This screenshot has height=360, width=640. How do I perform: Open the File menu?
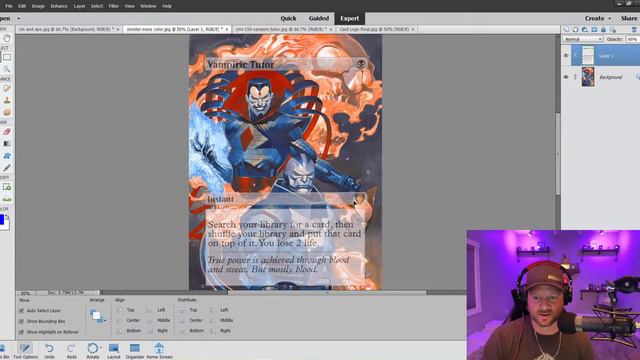pyautogui.click(x=9, y=6)
